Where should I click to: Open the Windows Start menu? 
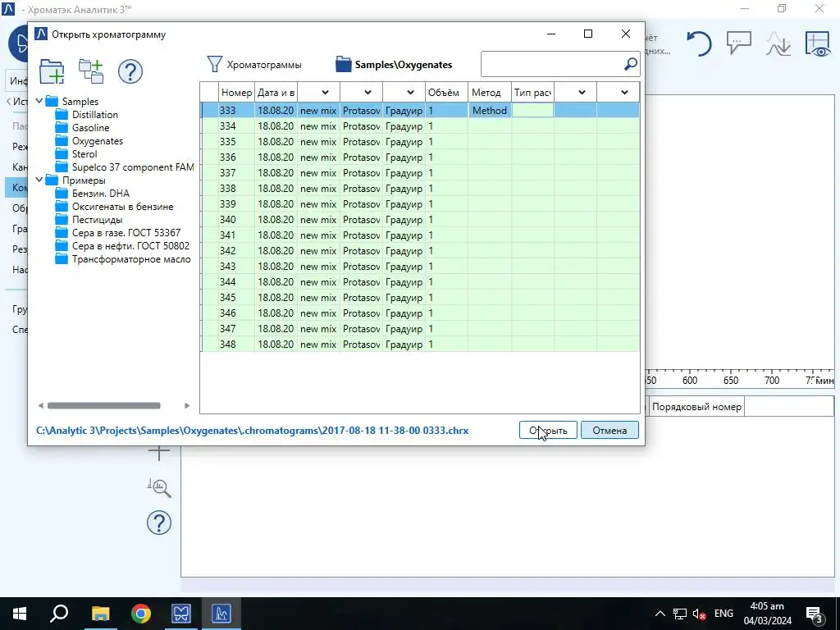coord(20,614)
